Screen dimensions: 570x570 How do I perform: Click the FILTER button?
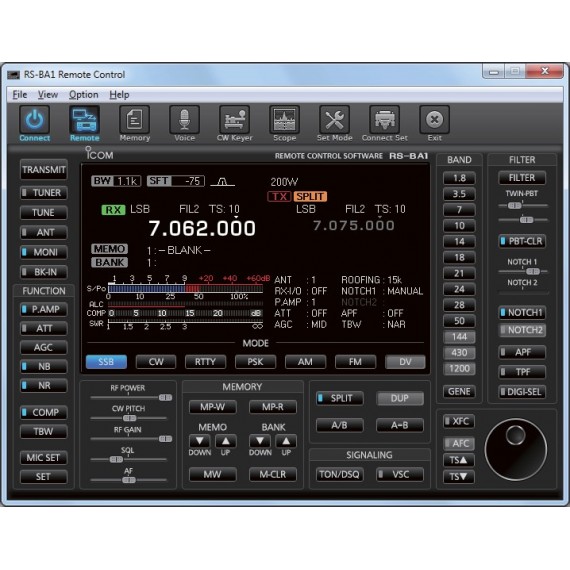click(522, 178)
